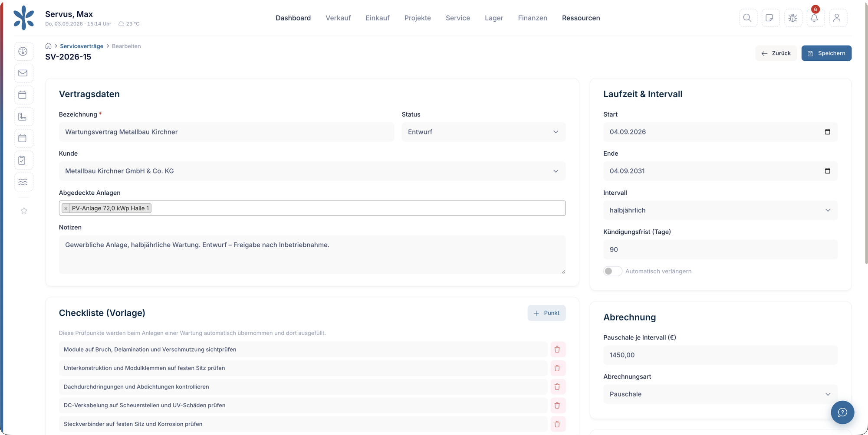Screen dimensions: 868x435
Task: Toggle 'Automatisch verlängern' switch
Action: [612, 271]
